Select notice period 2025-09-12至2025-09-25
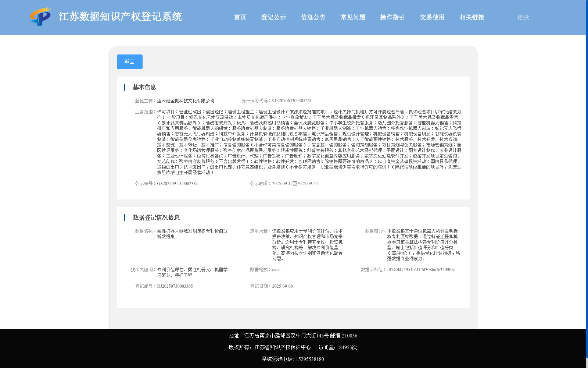Screen dimensions: 588x368 [x=295, y=184]
